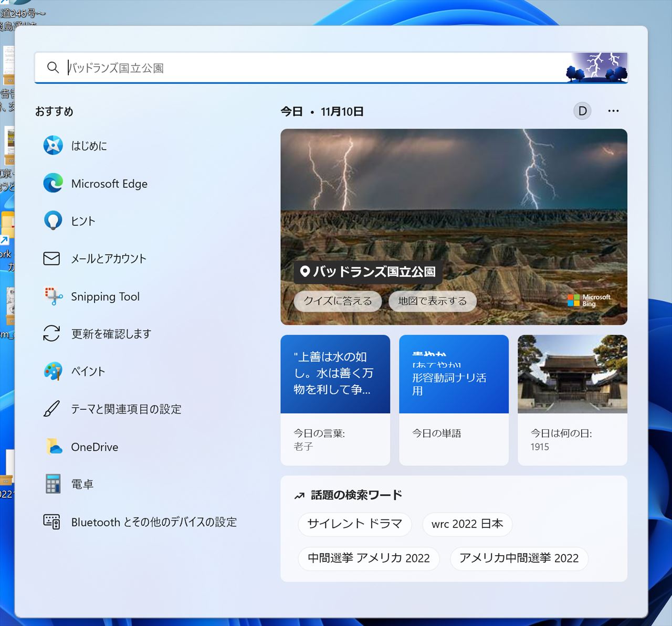Click the 話題の検索ワード trending arrow icon
672x626 pixels.
coord(300,495)
